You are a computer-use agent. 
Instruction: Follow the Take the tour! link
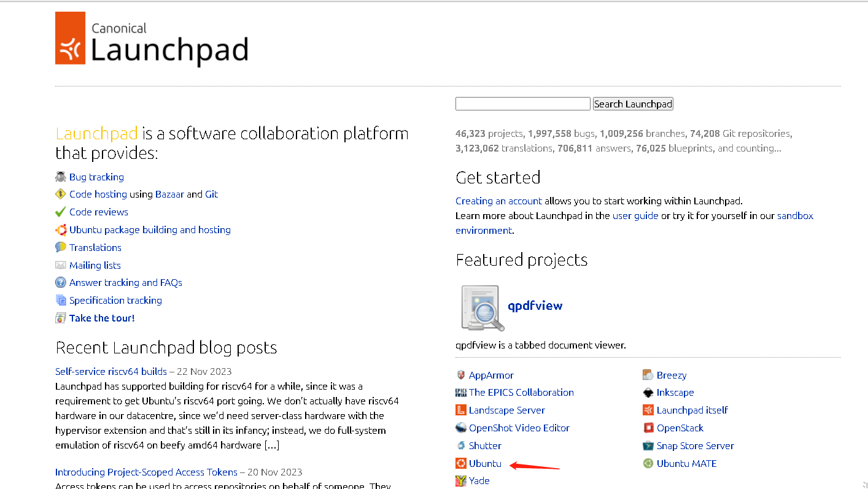pyautogui.click(x=102, y=318)
